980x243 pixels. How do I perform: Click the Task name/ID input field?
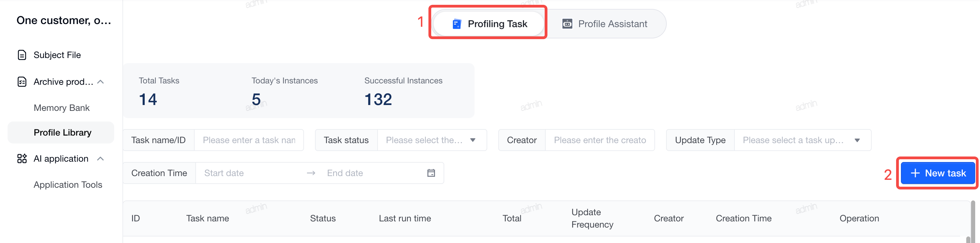click(249, 140)
